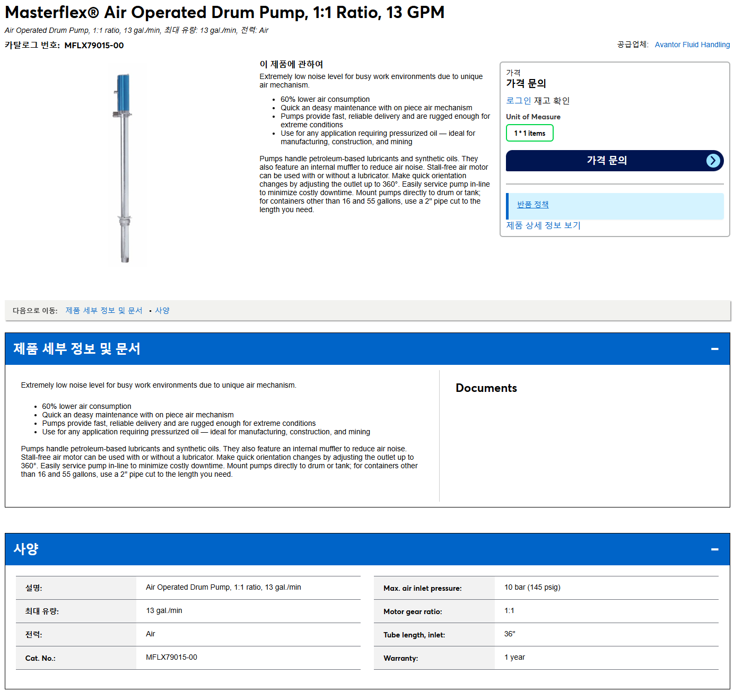Click the Masterflex product title heading
This screenshot has height=700, width=734.
pos(225,12)
